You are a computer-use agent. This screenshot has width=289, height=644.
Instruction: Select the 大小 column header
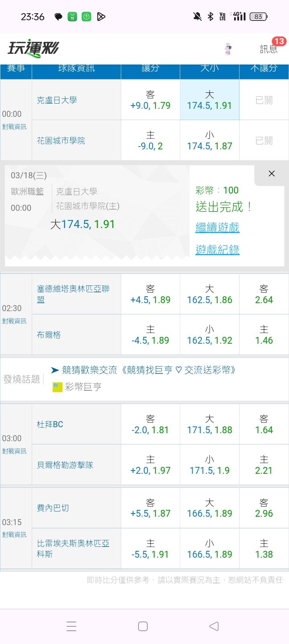click(210, 68)
